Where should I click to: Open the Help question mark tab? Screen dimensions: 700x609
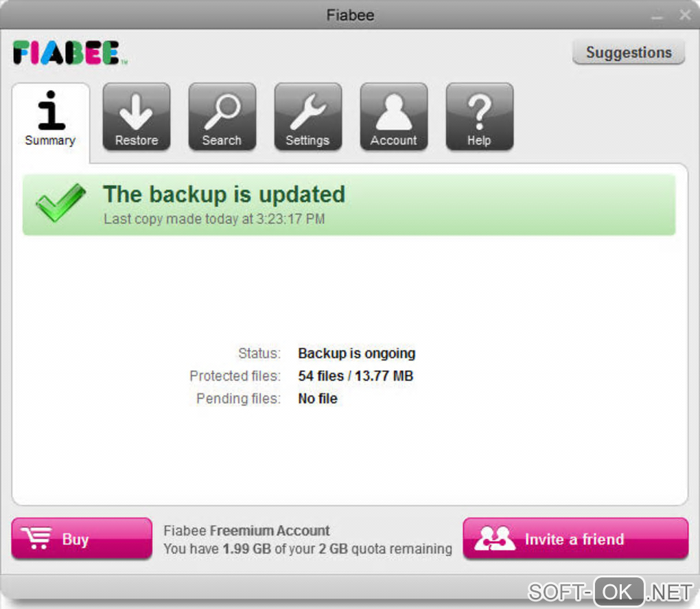pos(479,117)
